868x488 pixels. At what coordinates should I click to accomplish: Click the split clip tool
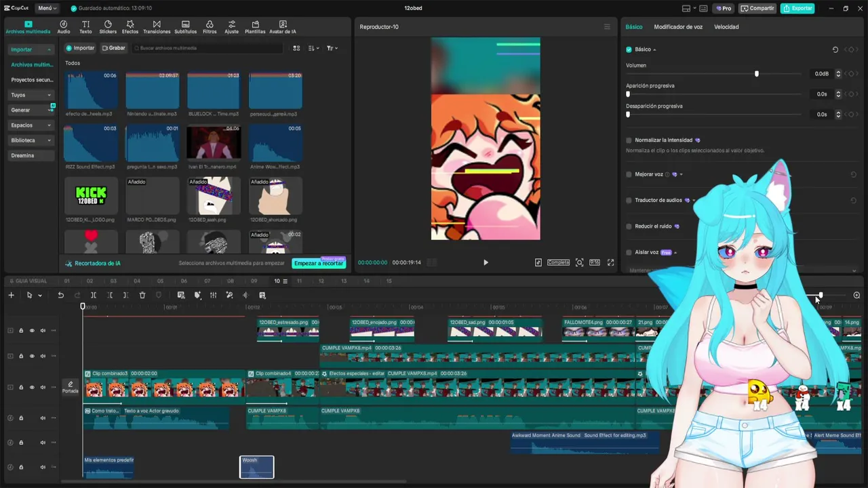[x=94, y=296]
